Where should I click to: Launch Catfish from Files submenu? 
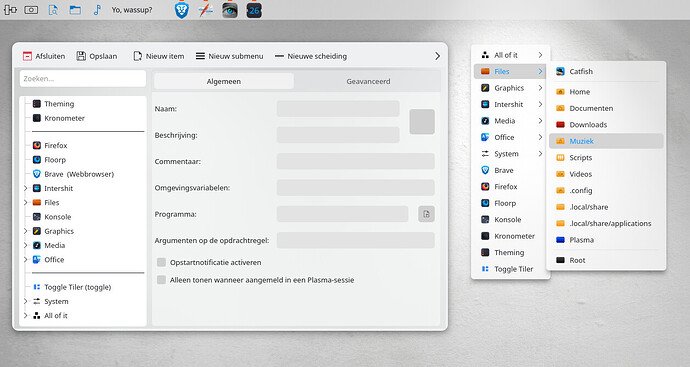click(x=606, y=71)
